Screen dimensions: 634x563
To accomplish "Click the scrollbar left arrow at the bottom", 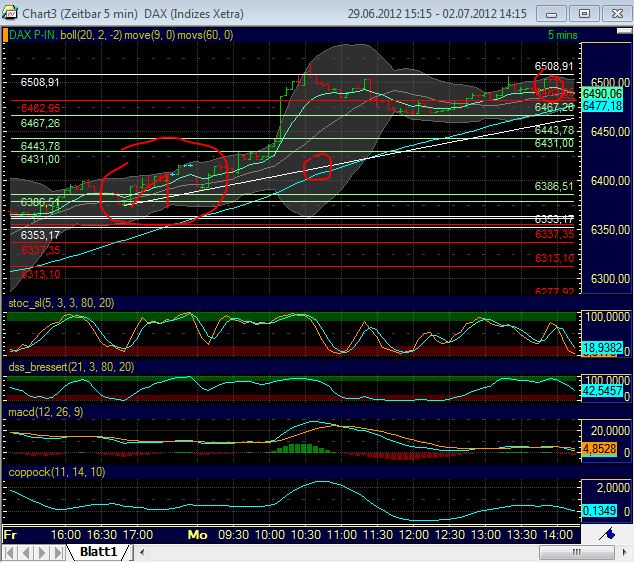I will click(x=142, y=552).
